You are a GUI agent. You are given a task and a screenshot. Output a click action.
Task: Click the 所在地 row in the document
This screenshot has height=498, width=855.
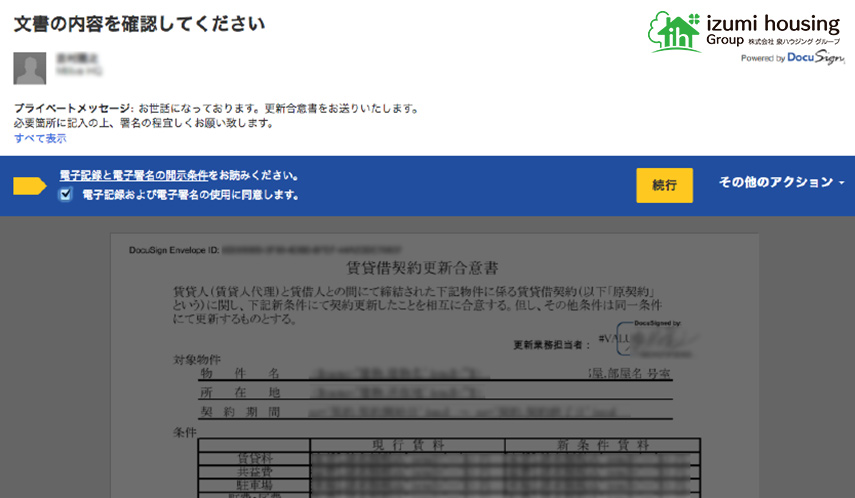240,392
